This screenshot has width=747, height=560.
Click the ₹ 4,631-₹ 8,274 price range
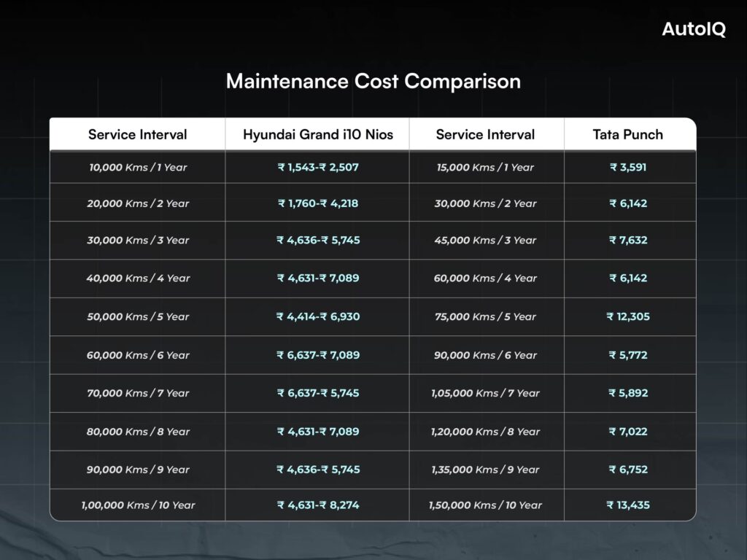pyautogui.click(x=317, y=505)
